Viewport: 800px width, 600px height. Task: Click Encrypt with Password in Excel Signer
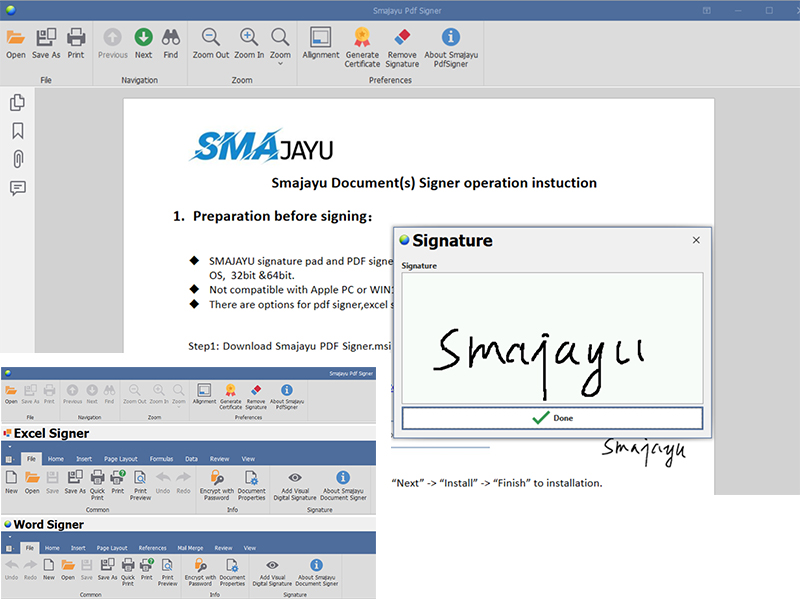pyautogui.click(x=217, y=485)
